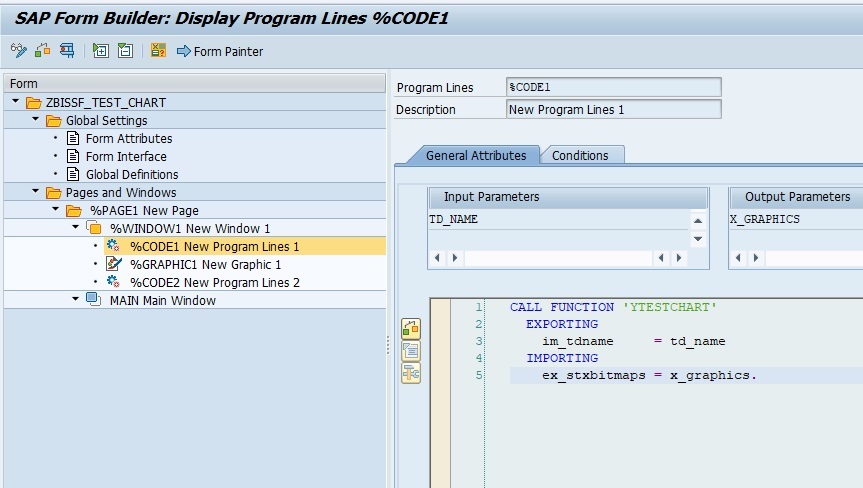
Task: Click the third editor sidebar icon
Action: click(x=411, y=374)
